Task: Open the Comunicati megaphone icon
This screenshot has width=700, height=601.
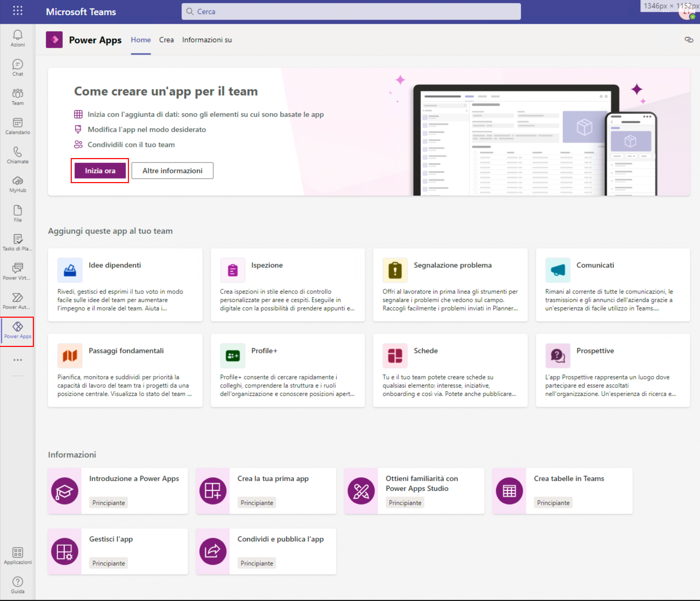Action: click(558, 270)
